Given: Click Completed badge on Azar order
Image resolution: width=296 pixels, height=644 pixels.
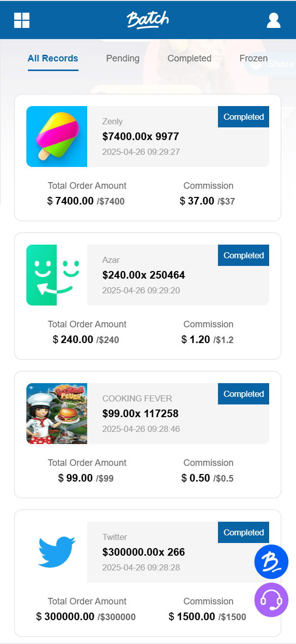Looking at the screenshot, I should click(244, 255).
